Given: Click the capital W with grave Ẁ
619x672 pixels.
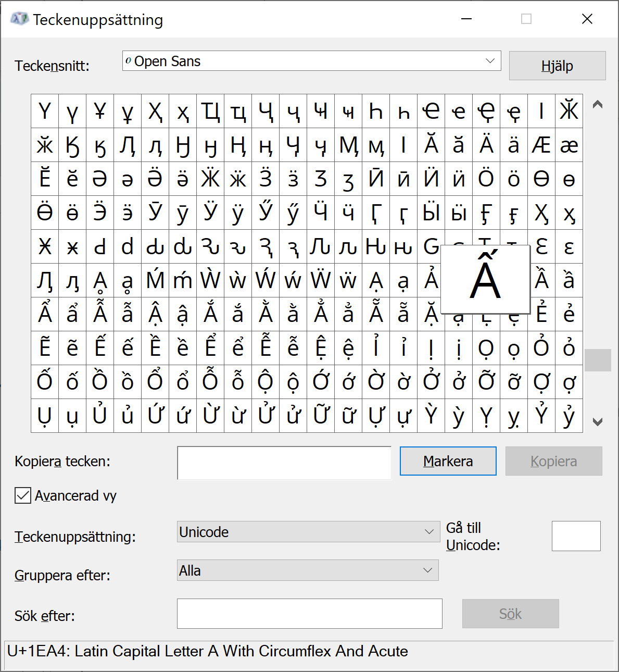Looking at the screenshot, I should [x=210, y=281].
